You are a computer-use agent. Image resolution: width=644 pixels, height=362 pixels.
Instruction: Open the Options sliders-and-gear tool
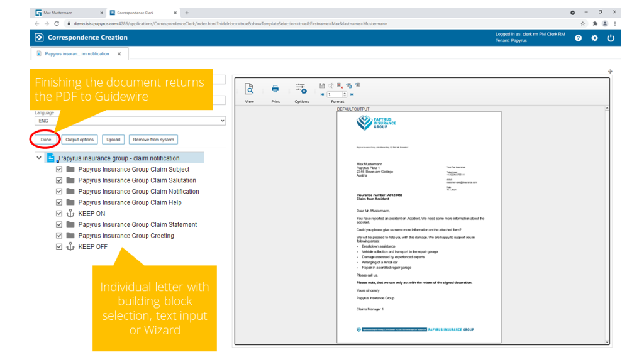pos(301,88)
